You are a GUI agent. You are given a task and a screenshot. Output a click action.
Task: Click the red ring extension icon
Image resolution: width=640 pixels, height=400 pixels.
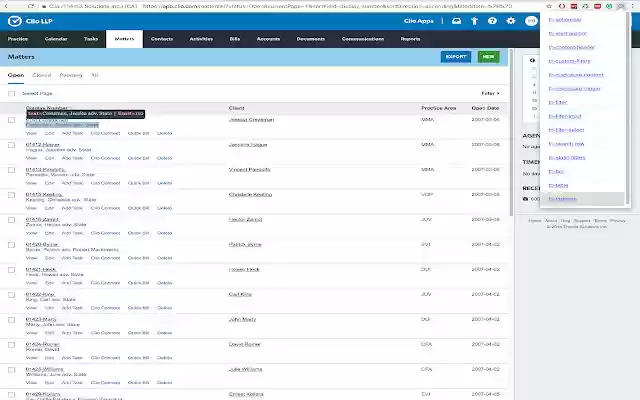point(562,6)
